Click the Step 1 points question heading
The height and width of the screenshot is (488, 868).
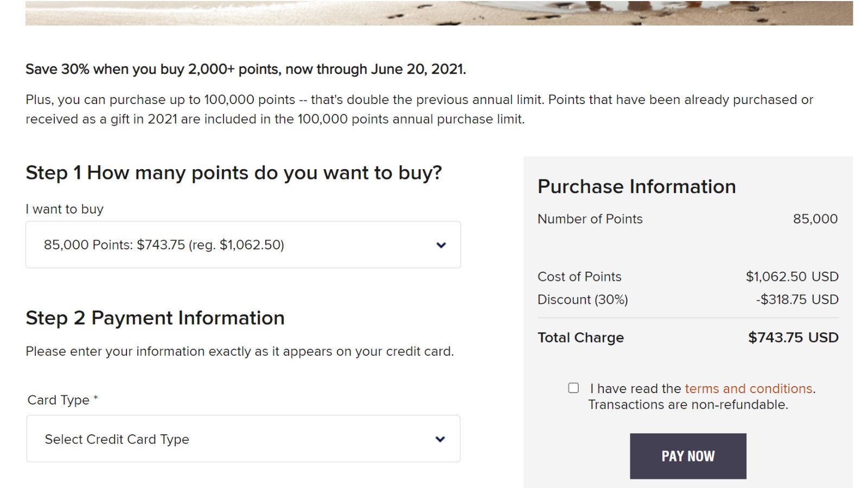[234, 173]
